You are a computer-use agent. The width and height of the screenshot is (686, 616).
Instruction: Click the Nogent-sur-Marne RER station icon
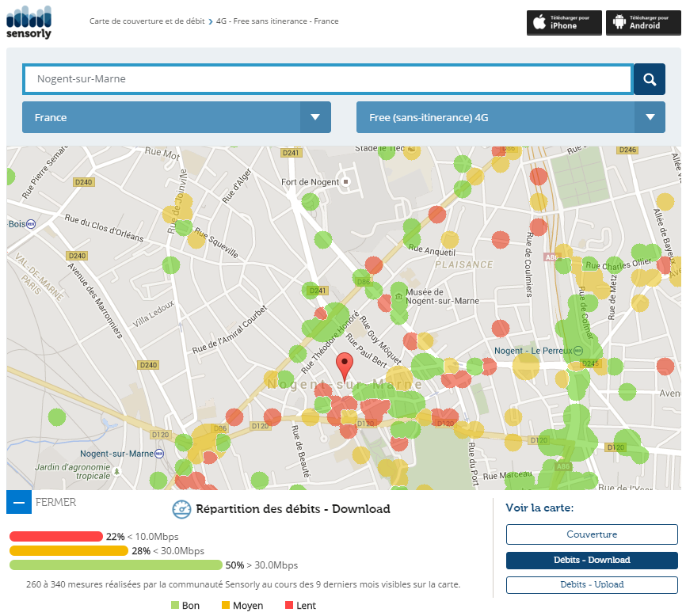click(x=160, y=454)
